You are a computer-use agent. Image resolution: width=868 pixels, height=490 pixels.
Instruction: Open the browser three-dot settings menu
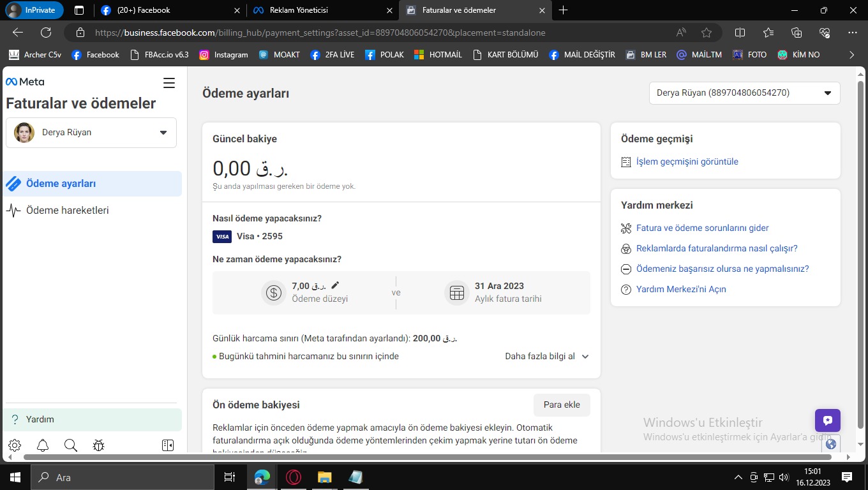[853, 33]
